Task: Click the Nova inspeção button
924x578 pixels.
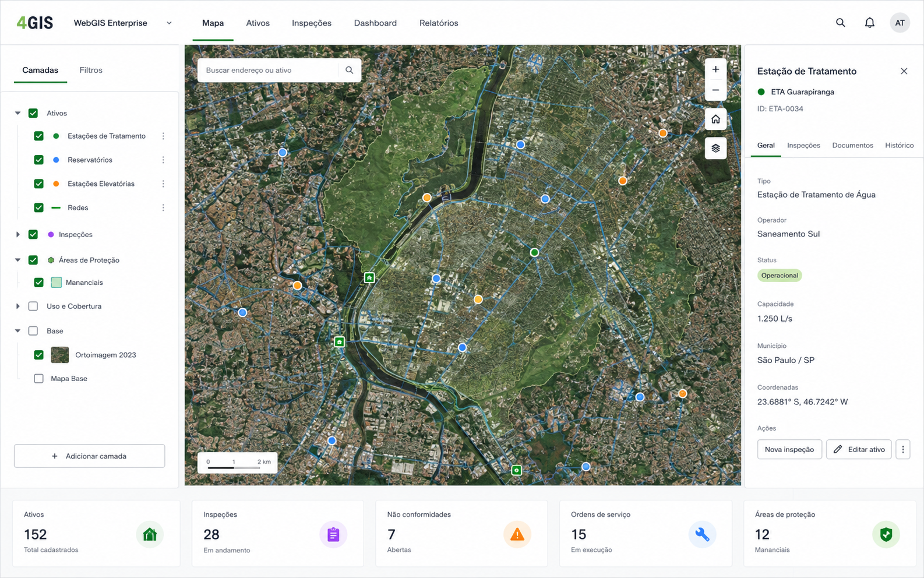Action: 789,449
